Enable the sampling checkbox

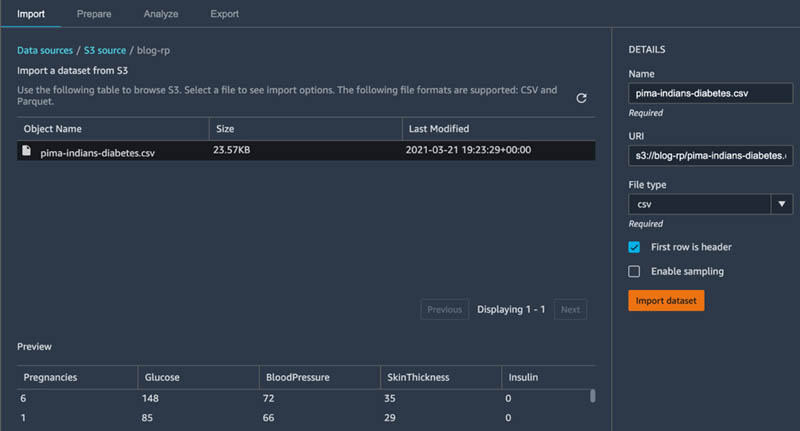(634, 271)
